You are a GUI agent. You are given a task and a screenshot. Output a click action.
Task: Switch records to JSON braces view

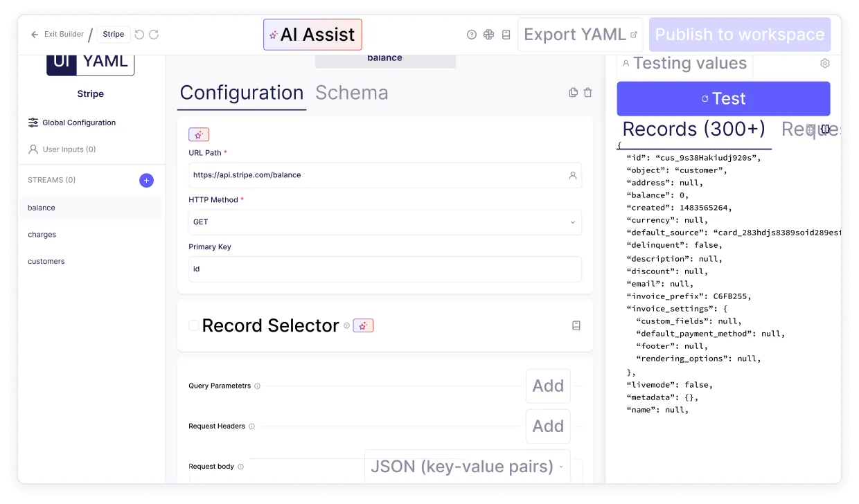[826, 129]
